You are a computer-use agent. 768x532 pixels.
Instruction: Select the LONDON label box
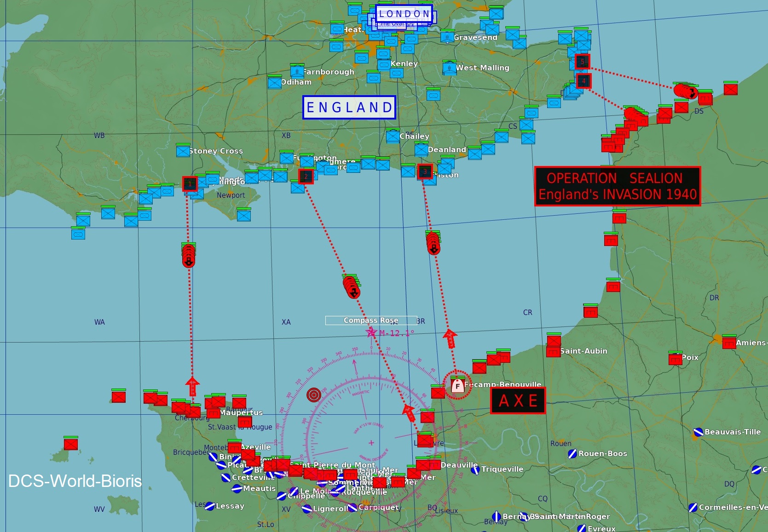click(x=404, y=14)
